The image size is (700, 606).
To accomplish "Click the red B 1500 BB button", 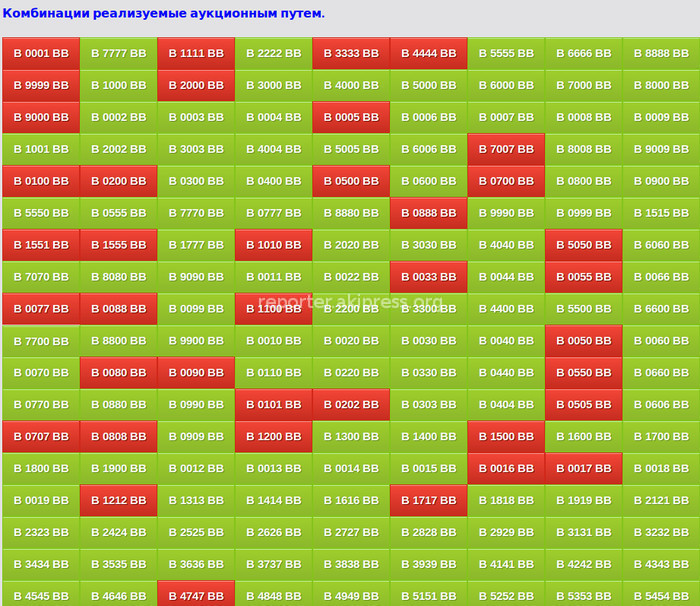I will [506, 437].
